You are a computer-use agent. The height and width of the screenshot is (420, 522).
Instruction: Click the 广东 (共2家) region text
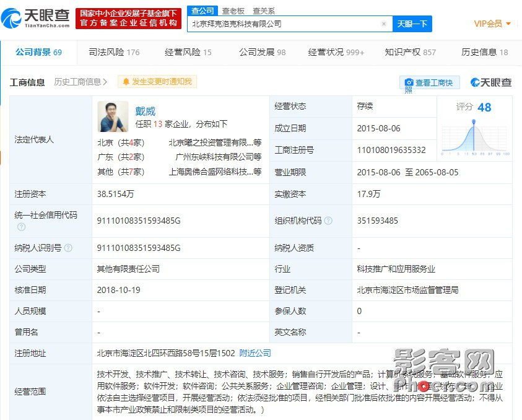coord(121,157)
